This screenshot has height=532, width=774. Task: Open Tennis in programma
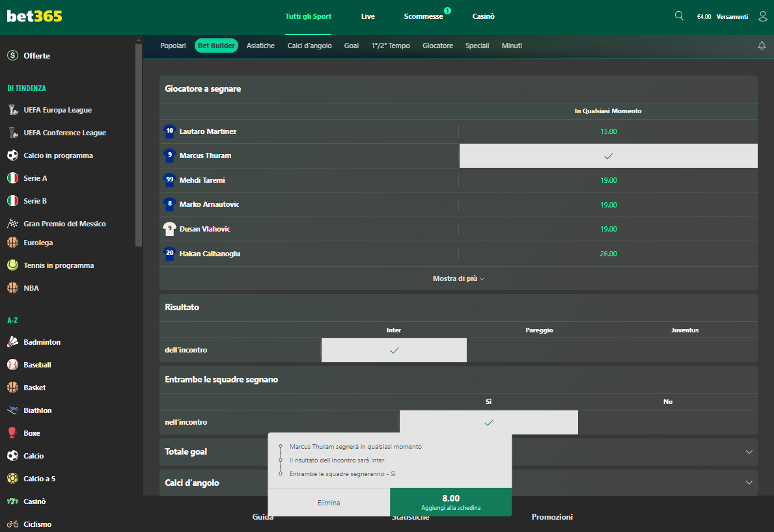coord(59,265)
